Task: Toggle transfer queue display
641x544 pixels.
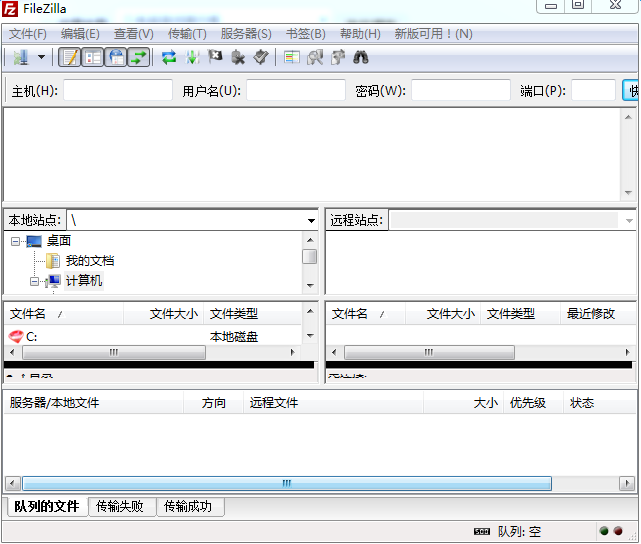Action: pos(139,57)
